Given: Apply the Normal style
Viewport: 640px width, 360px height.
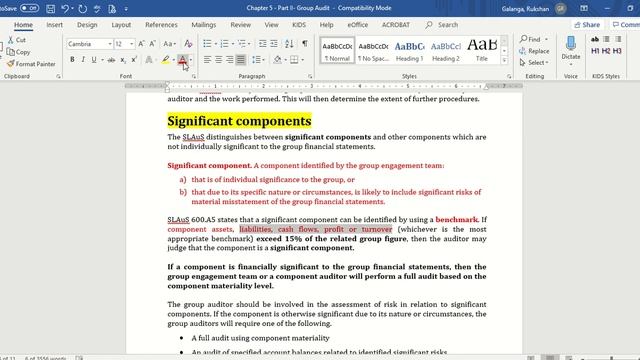Looking at the screenshot, I should pyautogui.click(x=337, y=51).
